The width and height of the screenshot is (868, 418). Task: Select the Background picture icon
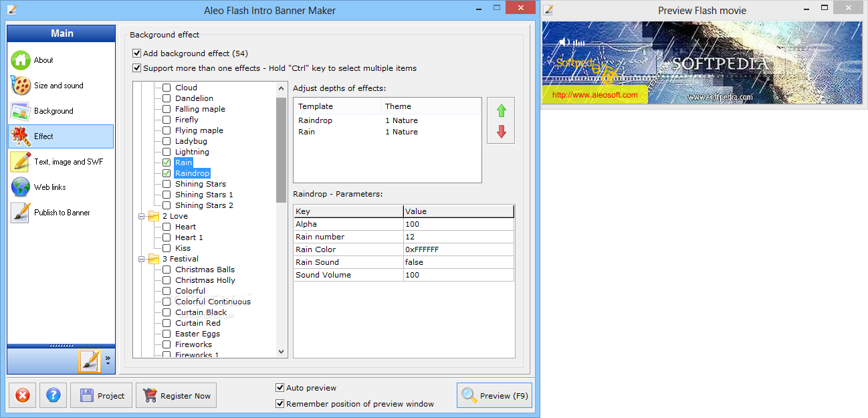coord(21,111)
